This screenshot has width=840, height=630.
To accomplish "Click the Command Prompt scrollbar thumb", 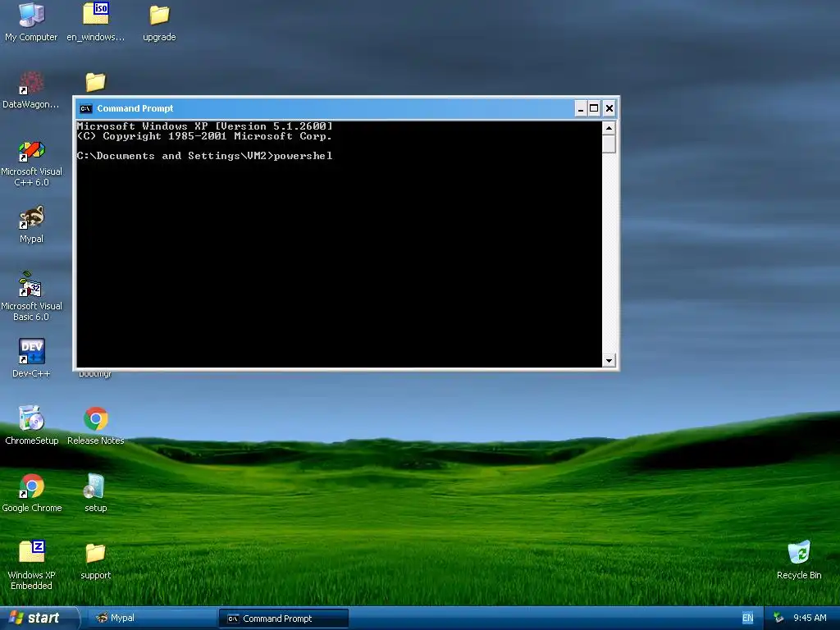I will 609,144.
